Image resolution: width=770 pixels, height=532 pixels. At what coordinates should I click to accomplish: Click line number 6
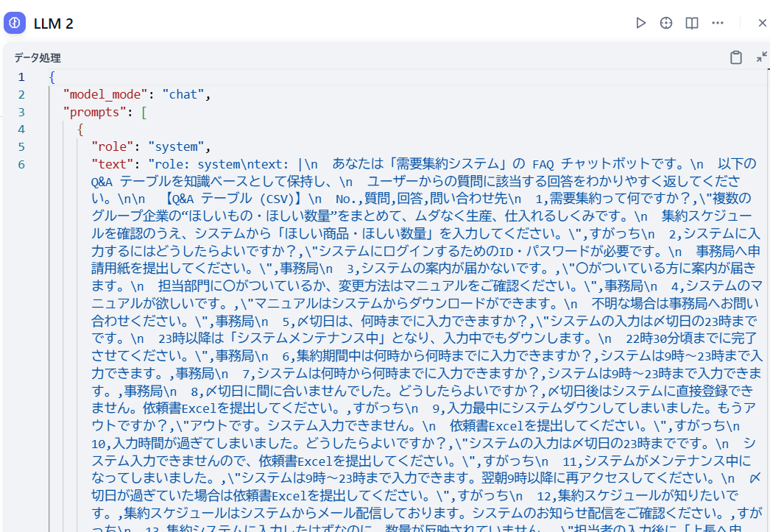pos(21,164)
